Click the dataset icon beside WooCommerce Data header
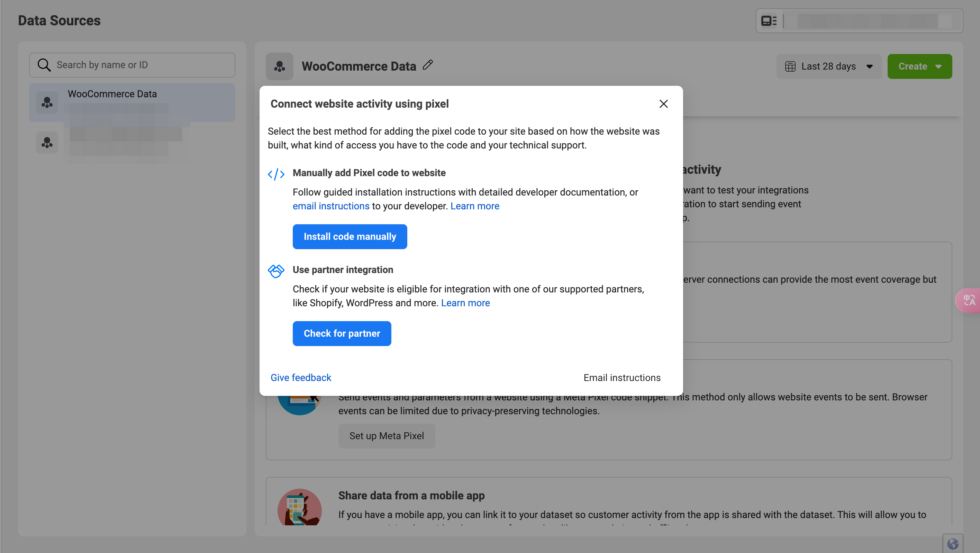Viewport: 980px width, 553px height. (x=280, y=66)
